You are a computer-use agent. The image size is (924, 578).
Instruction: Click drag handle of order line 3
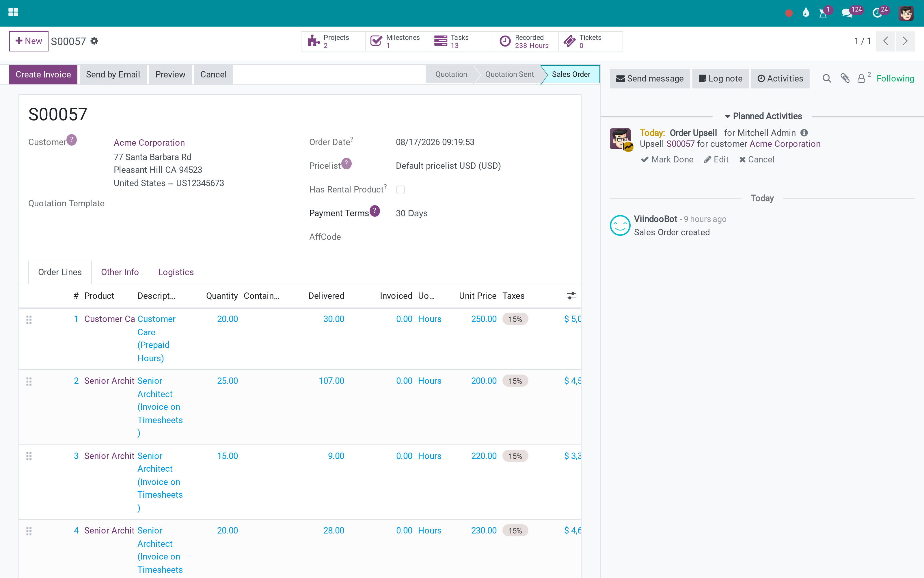[x=29, y=456]
